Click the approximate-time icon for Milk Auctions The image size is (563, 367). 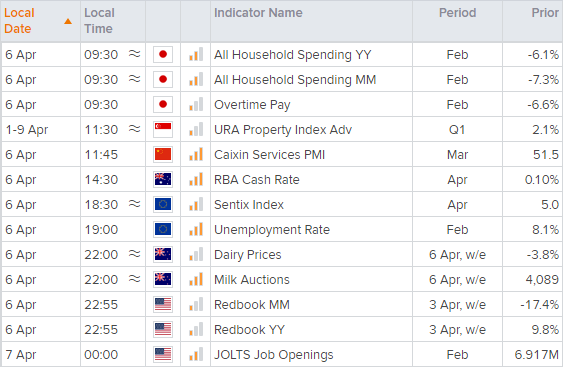(135, 278)
